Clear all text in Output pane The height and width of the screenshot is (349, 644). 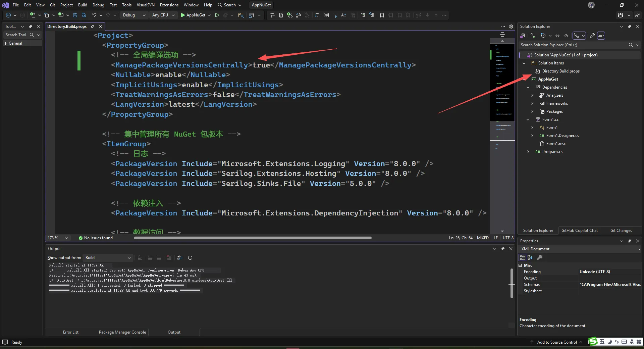[x=169, y=258]
